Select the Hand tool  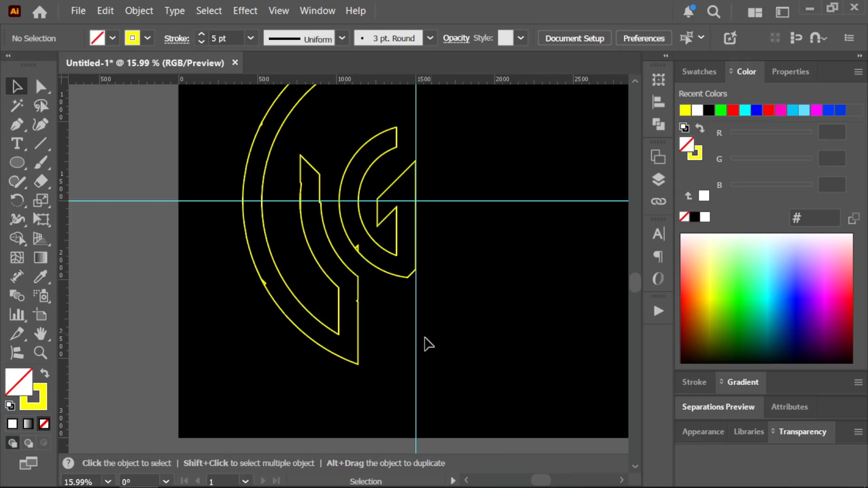click(x=41, y=333)
